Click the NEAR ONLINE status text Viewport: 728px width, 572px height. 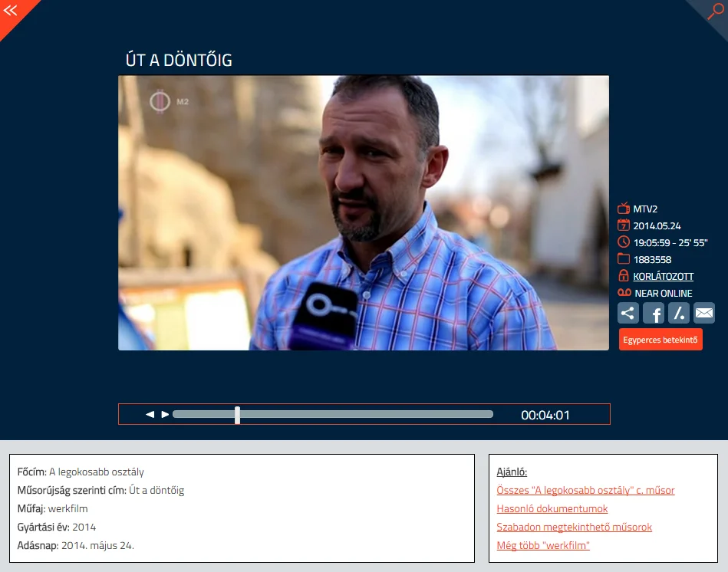coord(664,294)
